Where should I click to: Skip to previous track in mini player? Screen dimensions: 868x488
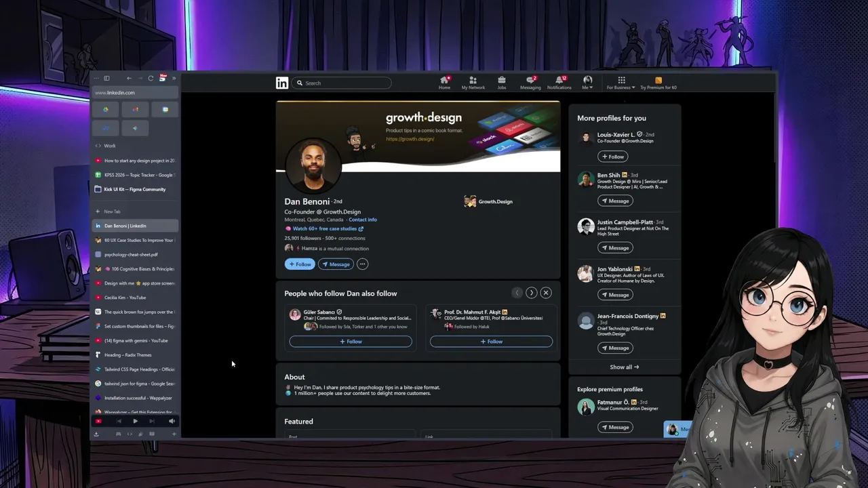pyautogui.click(x=118, y=421)
